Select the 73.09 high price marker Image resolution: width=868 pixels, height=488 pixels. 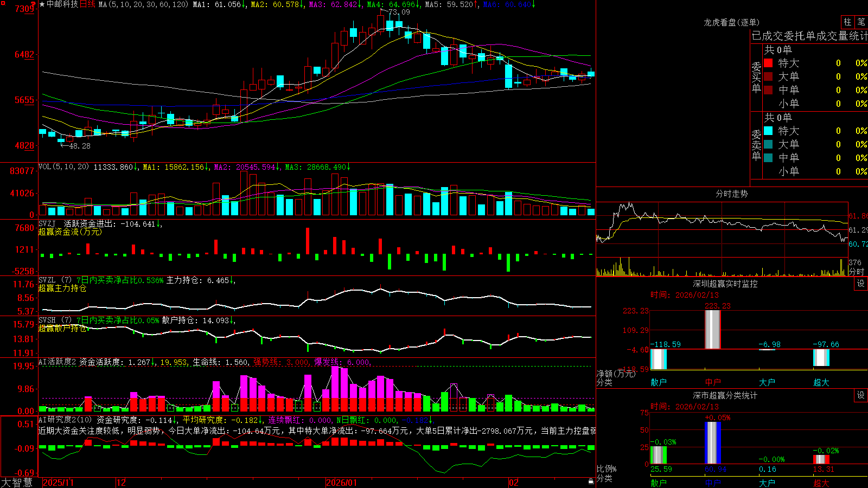pos(399,12)
